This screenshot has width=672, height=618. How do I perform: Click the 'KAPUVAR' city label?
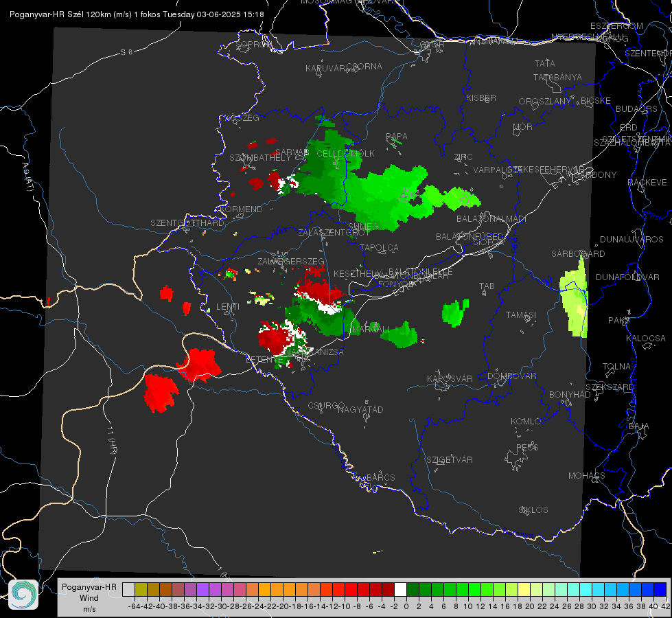[x=326, y=68]
